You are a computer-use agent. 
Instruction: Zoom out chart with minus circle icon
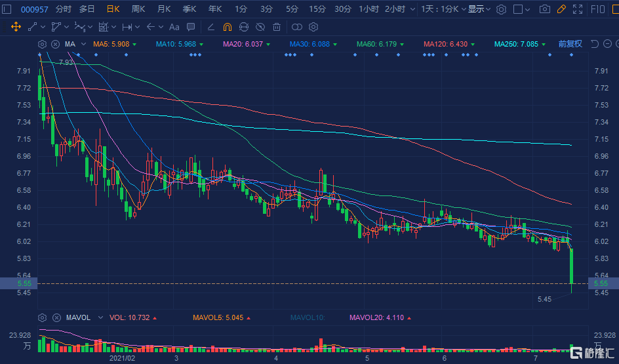pos(608,44)
